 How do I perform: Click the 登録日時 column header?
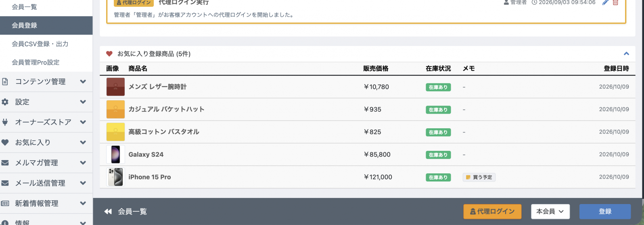pos(616,69)
